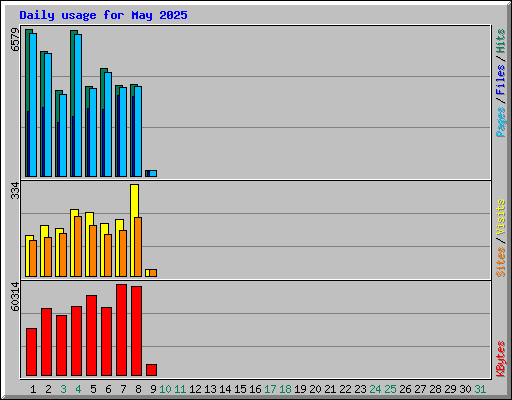Click the orange Sites legend label
The image size is (512, 400).
500,262
